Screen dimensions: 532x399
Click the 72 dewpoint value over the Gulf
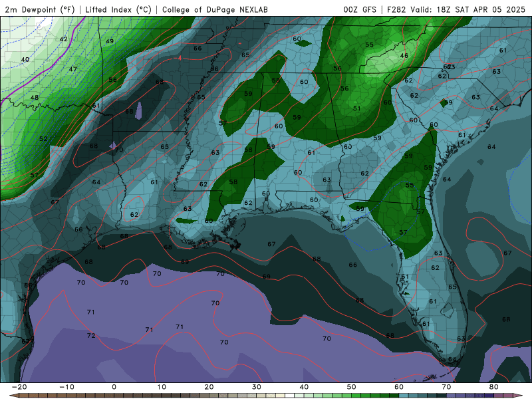tap(91, 336)
